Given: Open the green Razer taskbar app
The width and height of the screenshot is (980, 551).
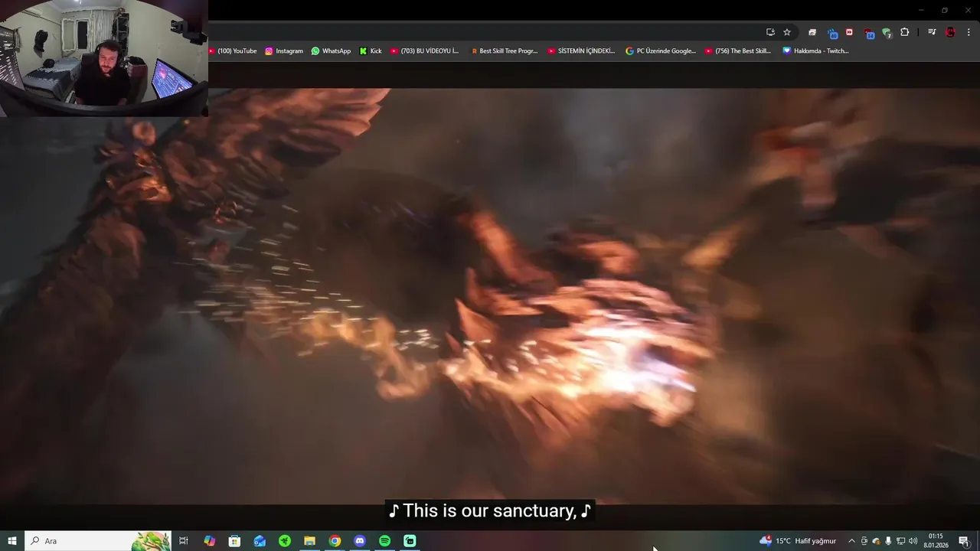Looking at the screenshot, I should pyautogui.click(x=285, y=541).
